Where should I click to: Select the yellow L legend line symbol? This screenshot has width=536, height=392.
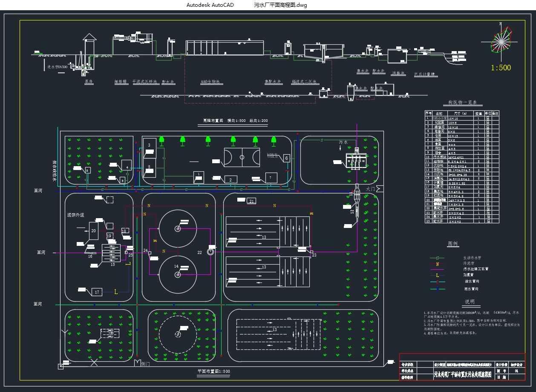point(437,275)
